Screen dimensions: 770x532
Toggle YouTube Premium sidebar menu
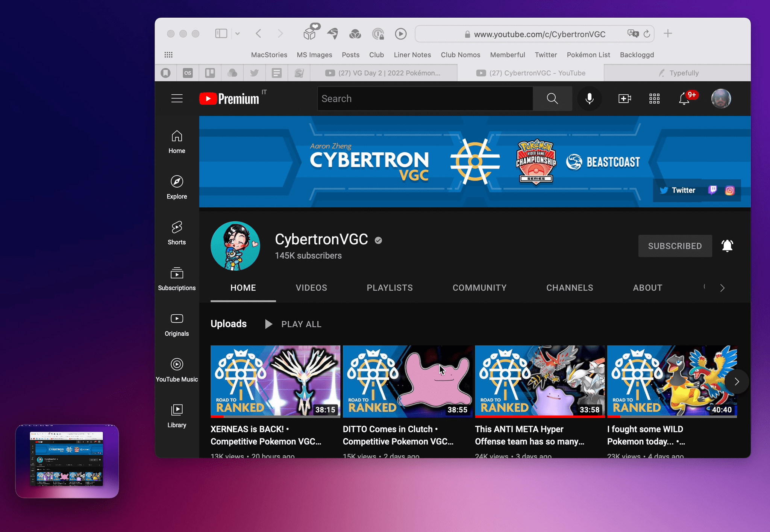pyautogui.click(x=177, y=98)
